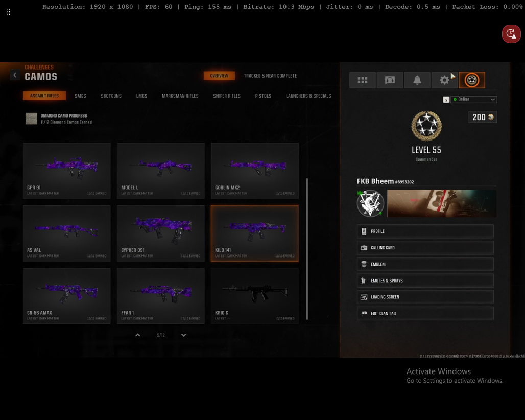Image resolution: width=525 pixels, height=420 pixels.
Task: Switch to Tracked & Near Complete tab
Action: click(x=270, y=76)
